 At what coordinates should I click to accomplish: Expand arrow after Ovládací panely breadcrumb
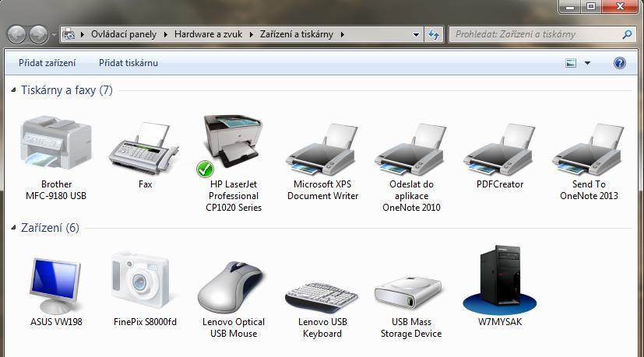166,34
